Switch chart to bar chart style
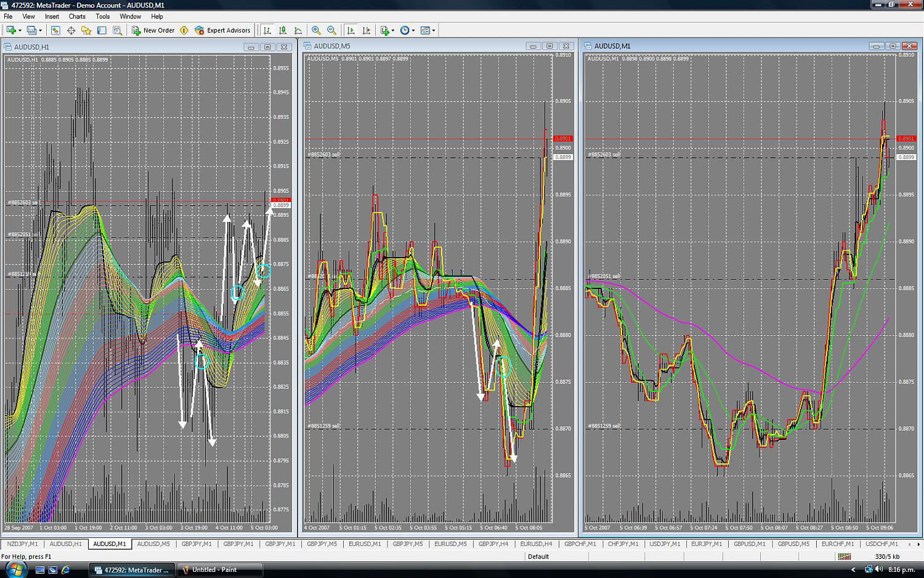The image size is (924, 578). pyautogui.click(x=267, y=30)
